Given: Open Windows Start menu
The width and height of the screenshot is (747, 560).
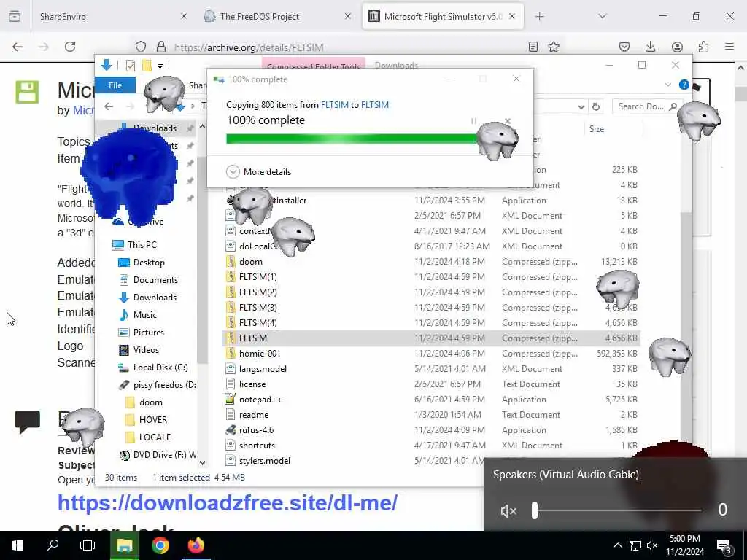Looking at the screenshot, I should pos(18,545).
